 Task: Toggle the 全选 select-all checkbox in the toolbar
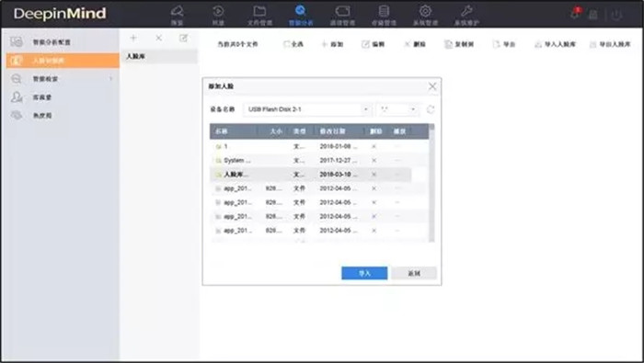(286, 44)
